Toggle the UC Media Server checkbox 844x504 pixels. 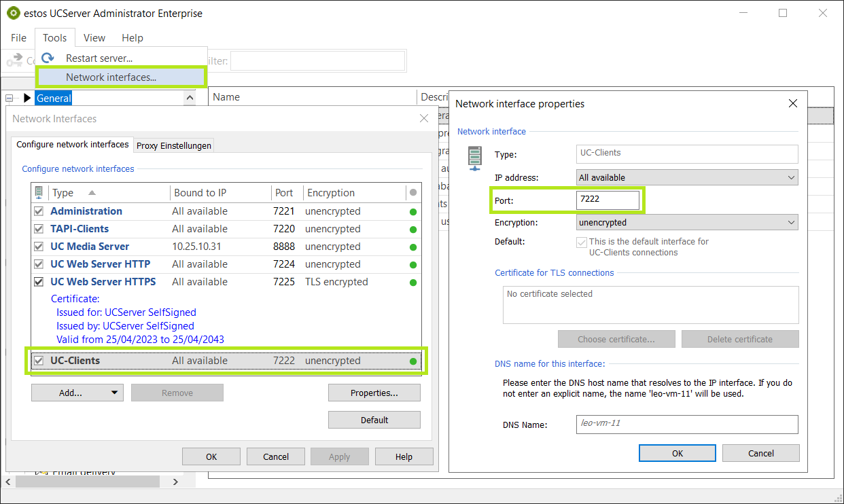pyautogui.click(x=39, y=247)
